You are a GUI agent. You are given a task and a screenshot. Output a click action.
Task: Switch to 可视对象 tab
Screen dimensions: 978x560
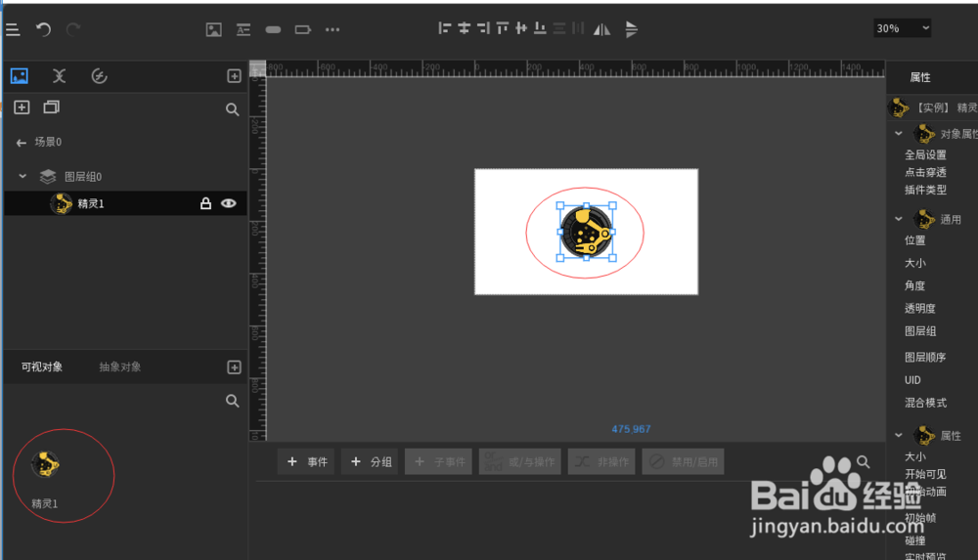tap(42, 366)
